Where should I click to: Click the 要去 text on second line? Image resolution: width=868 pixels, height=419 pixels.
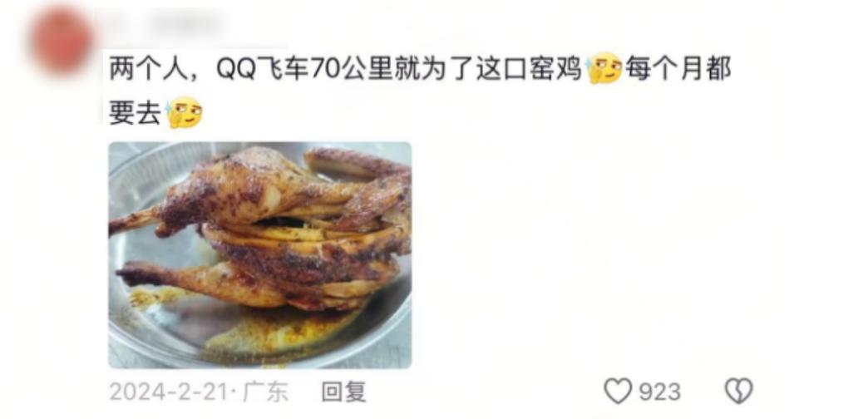point(136,113)
